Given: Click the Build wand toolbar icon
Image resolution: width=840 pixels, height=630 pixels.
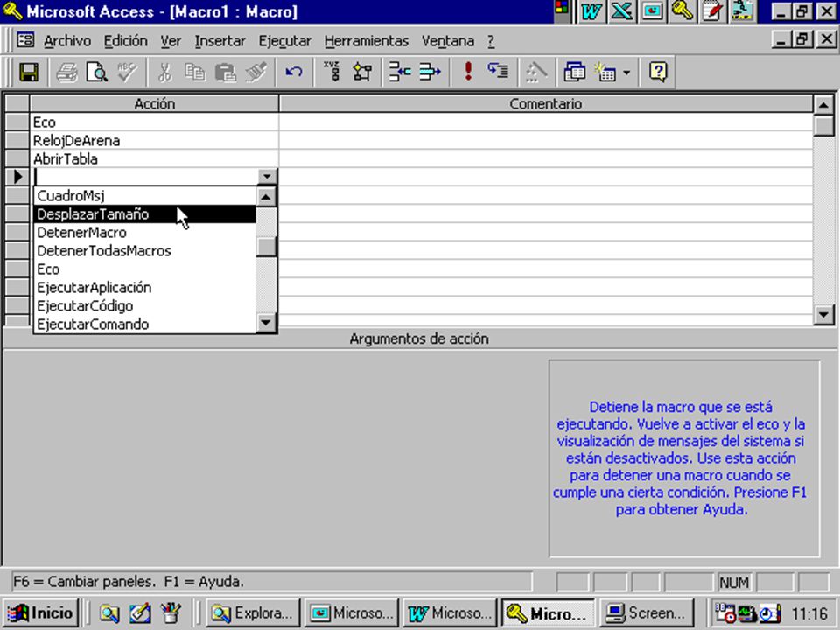Looking at the screenshot, I should [535, 72].
